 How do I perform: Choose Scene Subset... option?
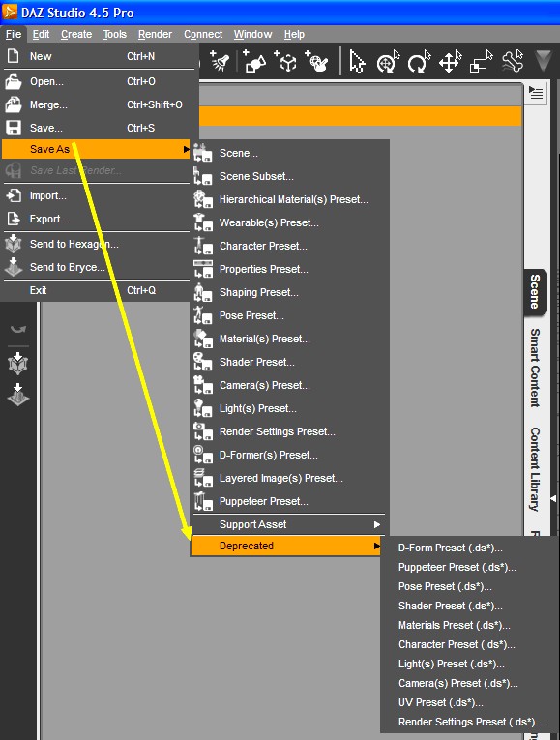288,176
